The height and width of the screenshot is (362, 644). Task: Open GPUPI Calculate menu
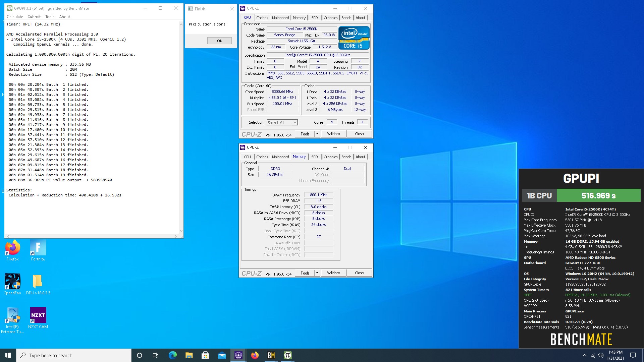[x=15, y=17]
